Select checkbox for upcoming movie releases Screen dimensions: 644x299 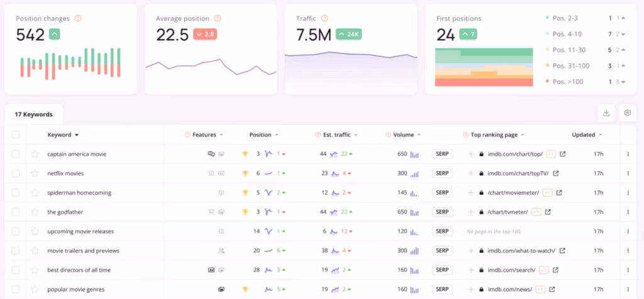16,231
